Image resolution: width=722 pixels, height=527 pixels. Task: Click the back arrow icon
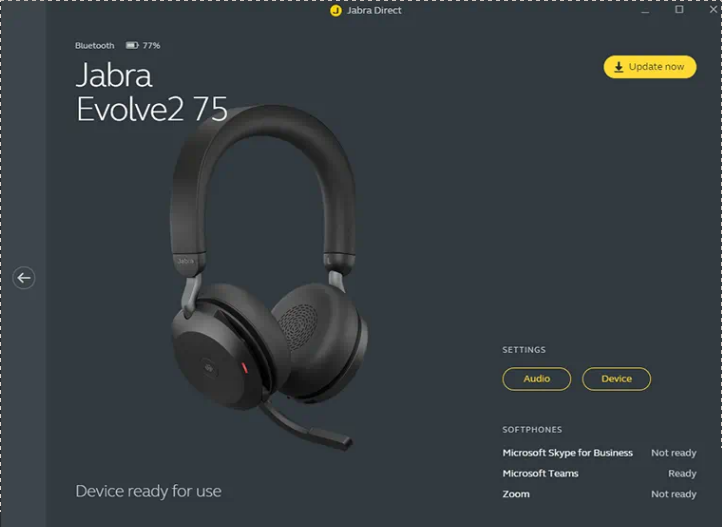click(23, 278)
